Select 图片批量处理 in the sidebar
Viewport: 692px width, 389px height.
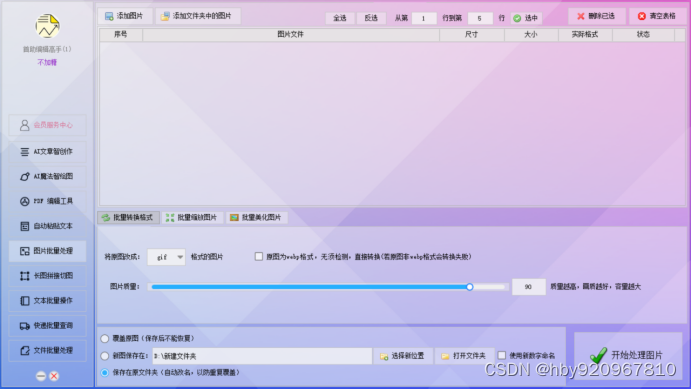[47, 251]
